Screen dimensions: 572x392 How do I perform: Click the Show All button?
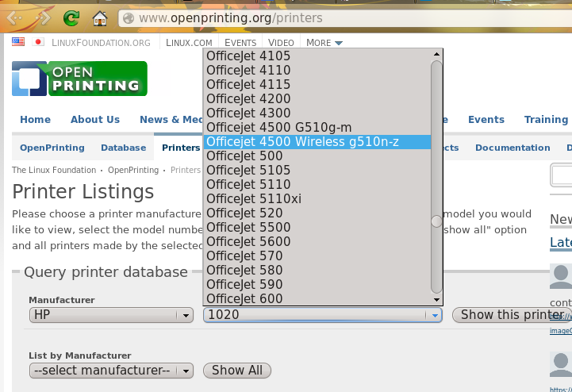coord(237,371)
